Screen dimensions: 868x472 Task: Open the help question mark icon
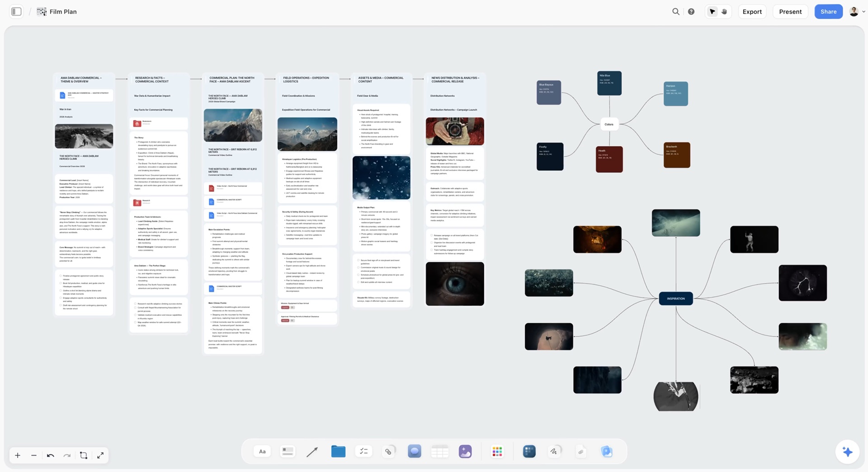(691, 12)
